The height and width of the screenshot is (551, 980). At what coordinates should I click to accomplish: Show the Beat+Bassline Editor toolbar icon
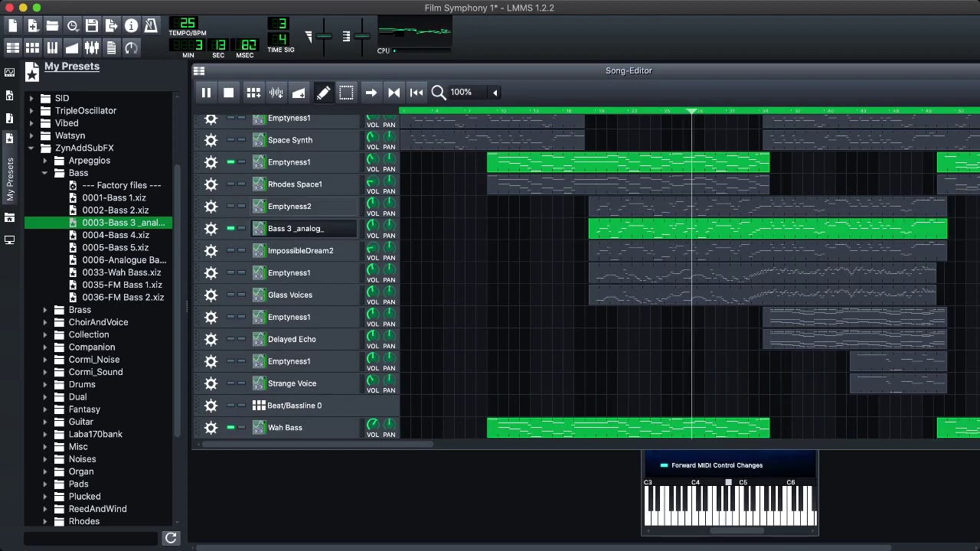point(33,48)
